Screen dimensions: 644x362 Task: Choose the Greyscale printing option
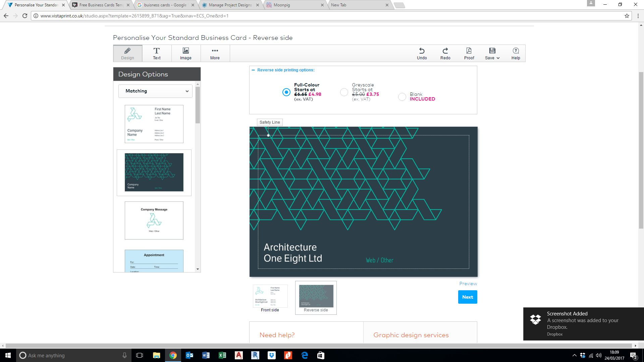344,92
